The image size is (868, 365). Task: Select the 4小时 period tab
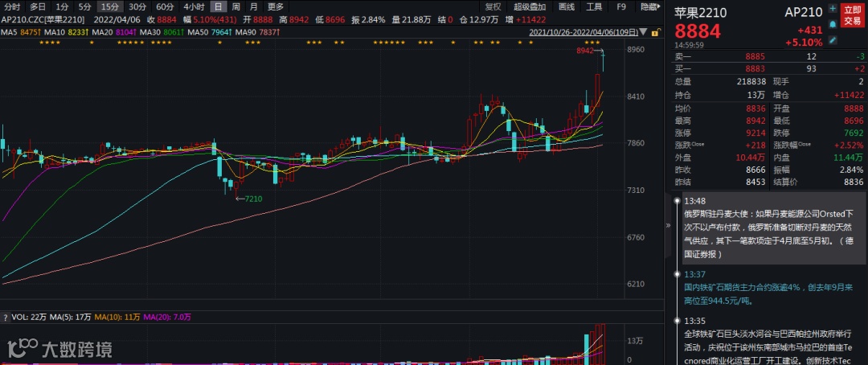click(x=194, y=6)
